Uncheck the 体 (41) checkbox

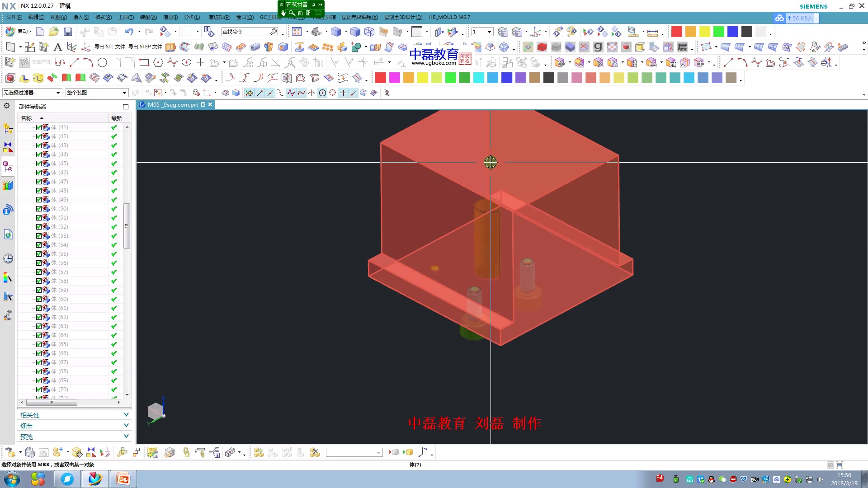point(39,127)
